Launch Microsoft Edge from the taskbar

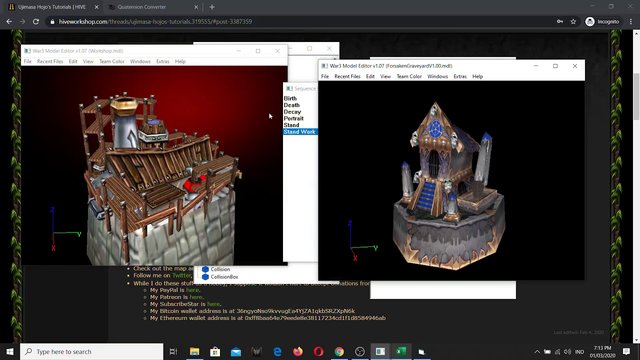point(277,351)
